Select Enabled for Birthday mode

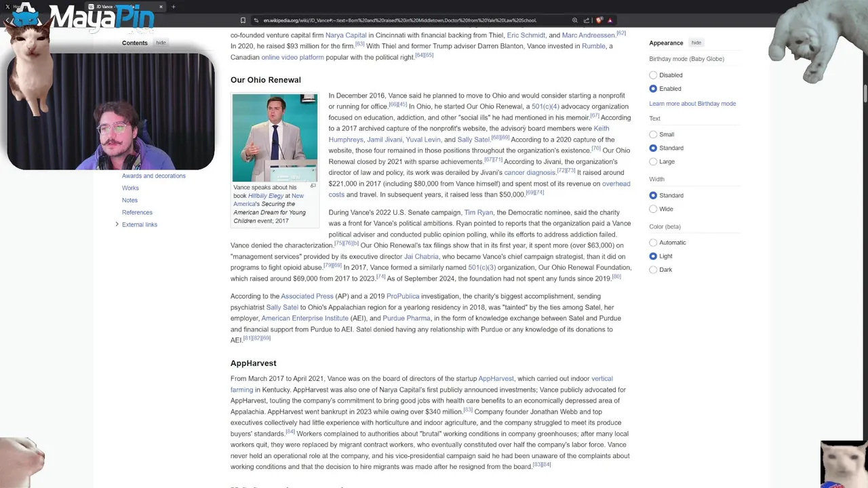pyautogui.click(x=653, y=89)
